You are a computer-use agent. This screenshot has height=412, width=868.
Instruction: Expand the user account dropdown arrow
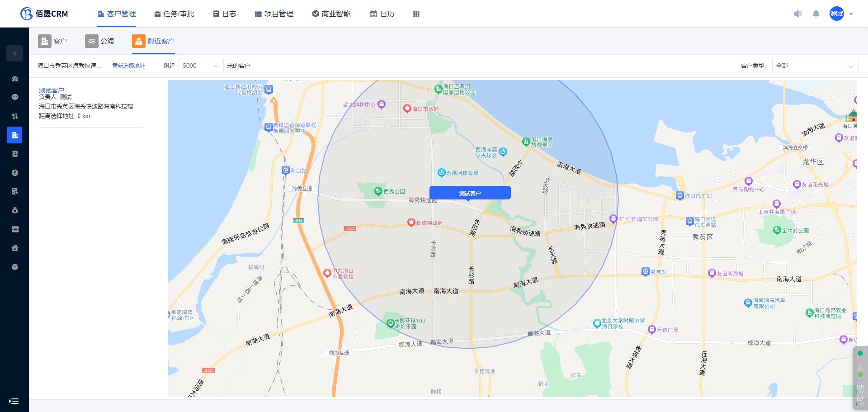pyautogui.click(x=851, y=14)
